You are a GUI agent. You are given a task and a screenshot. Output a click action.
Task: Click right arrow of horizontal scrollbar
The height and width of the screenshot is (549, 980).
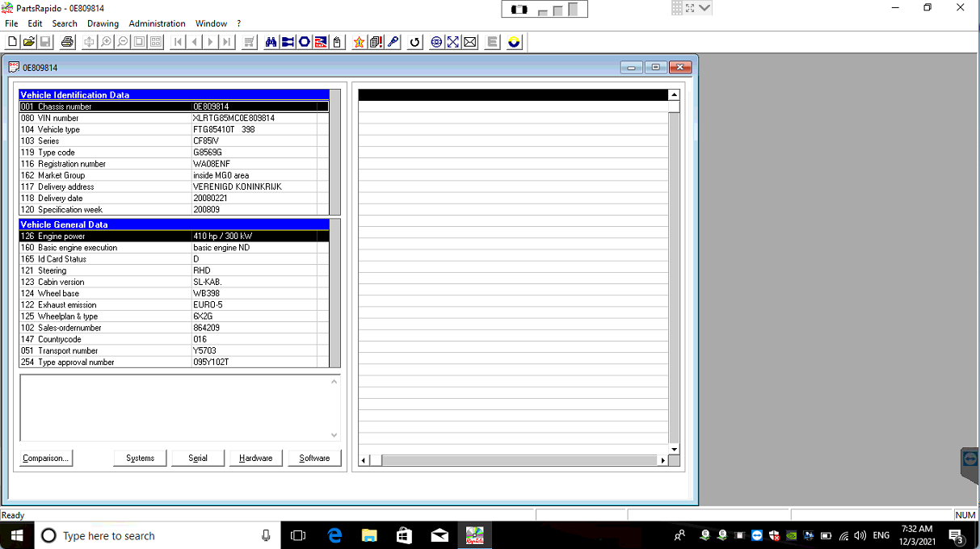pos(662,460)
